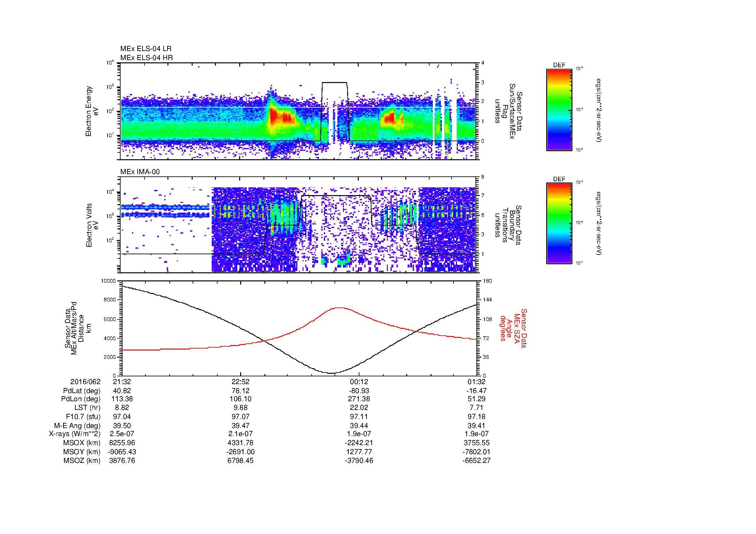Click the top colorbar units label ergs/(cm**2-sr-sec-eV)
This screenshot has height=534, width=756.
599,110
